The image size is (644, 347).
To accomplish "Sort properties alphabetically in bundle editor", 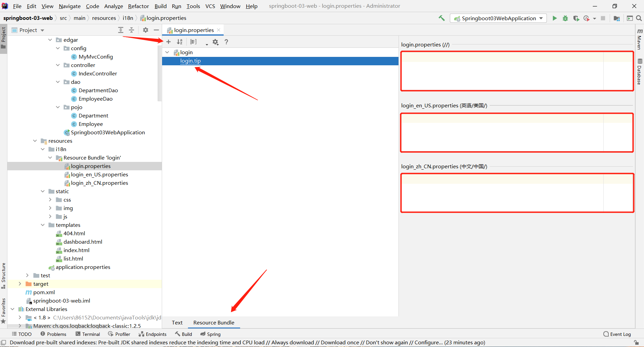I will click(x=180, y=42).
